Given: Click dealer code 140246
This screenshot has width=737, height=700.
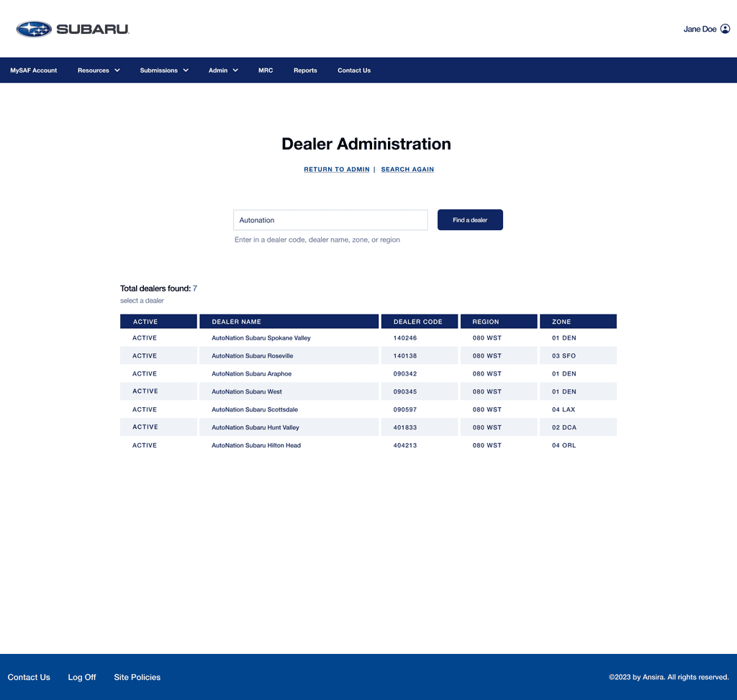Looking at the screenshot, I should (405, 338).
